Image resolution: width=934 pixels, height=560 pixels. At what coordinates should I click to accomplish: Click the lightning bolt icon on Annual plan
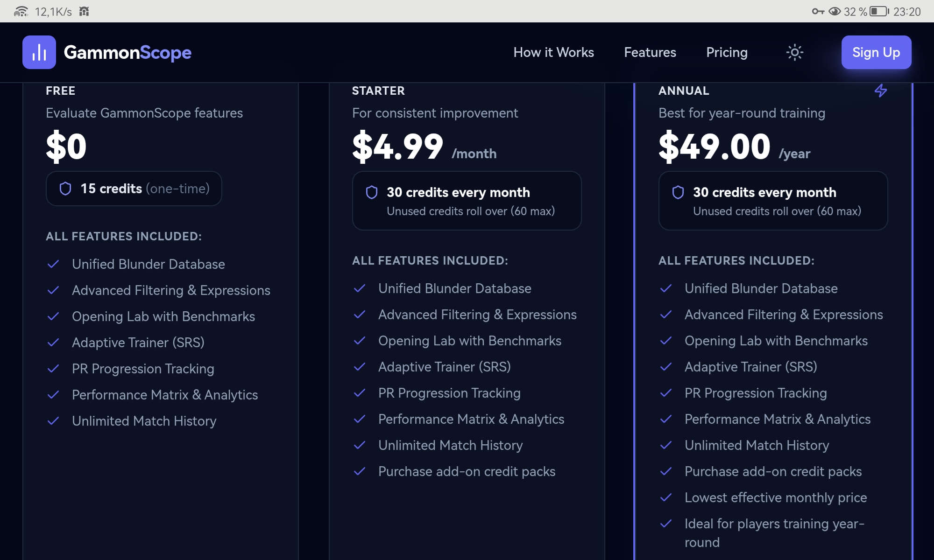(x=881, y=91)
